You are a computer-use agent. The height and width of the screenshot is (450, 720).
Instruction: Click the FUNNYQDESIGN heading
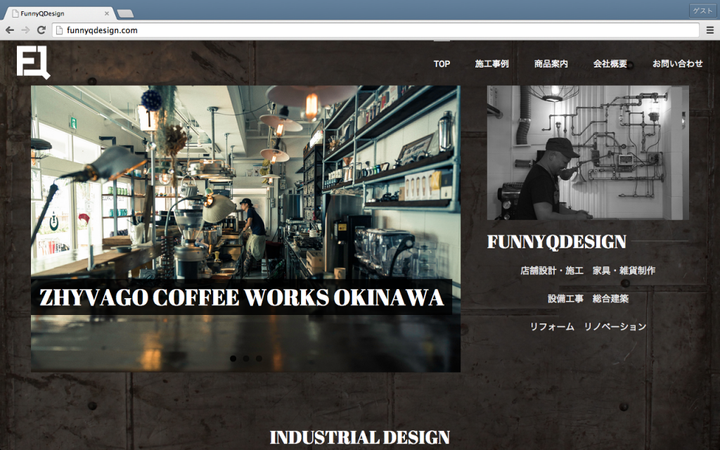(557, 242)
